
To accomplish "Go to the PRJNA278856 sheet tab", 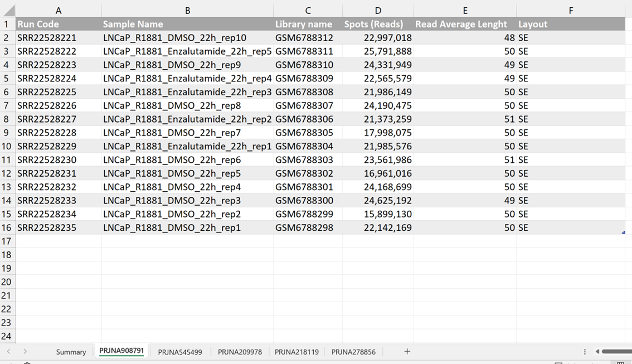I will [353, 352].
